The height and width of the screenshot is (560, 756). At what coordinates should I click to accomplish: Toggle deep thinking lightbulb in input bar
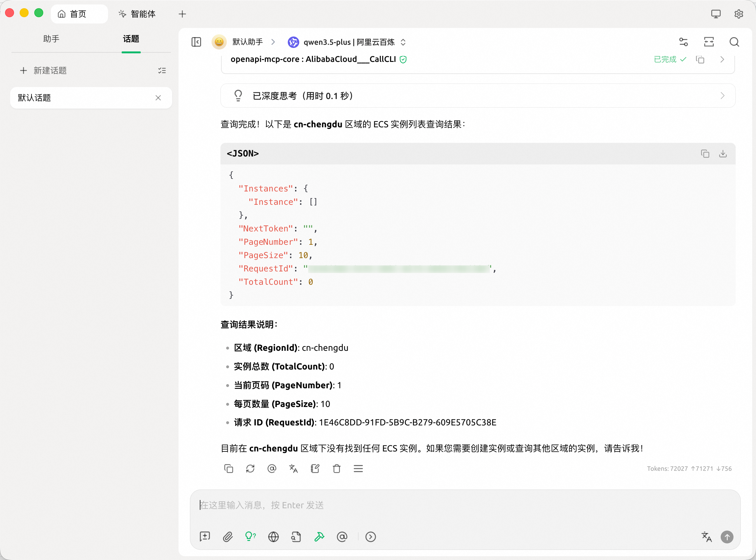pyautogui.click(x=250, y=537)
